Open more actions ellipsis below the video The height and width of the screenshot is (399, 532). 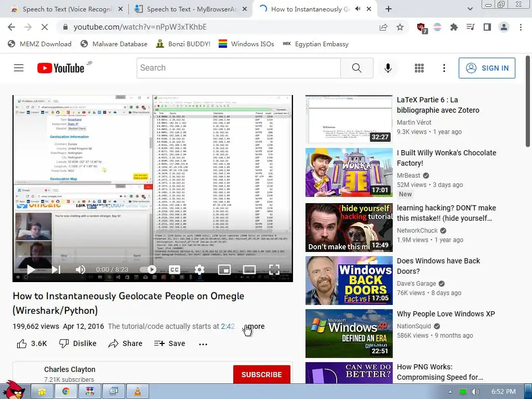coord(203,344)
